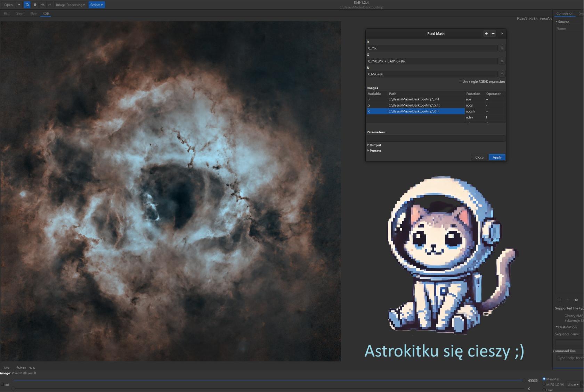Select the Min/Max radio button

[544, 379]
